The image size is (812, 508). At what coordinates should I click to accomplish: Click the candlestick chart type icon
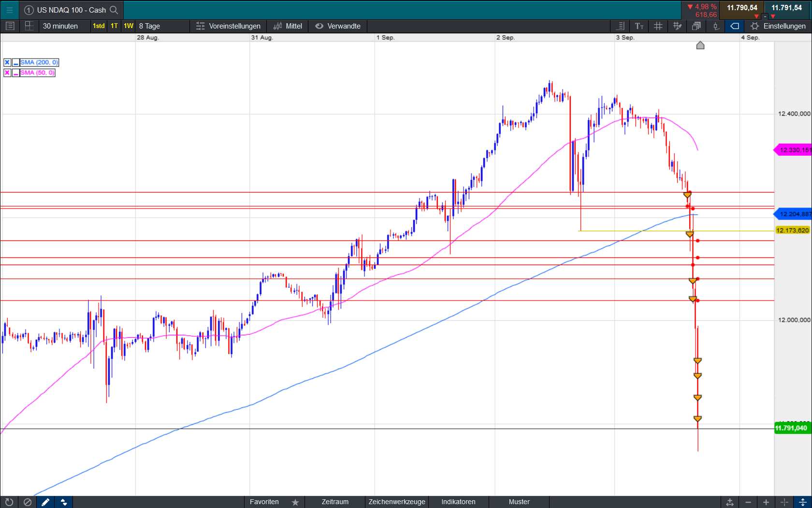(x=716, y=26)
